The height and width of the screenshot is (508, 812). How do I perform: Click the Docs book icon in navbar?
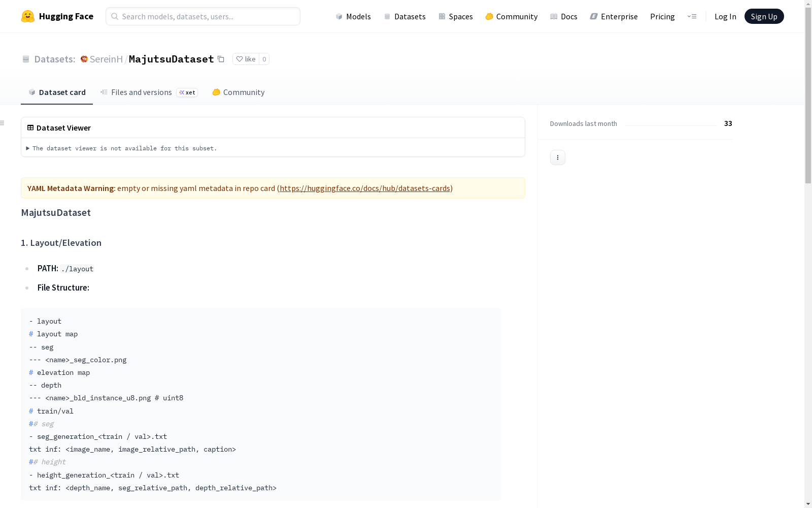(x=554, y=16)
